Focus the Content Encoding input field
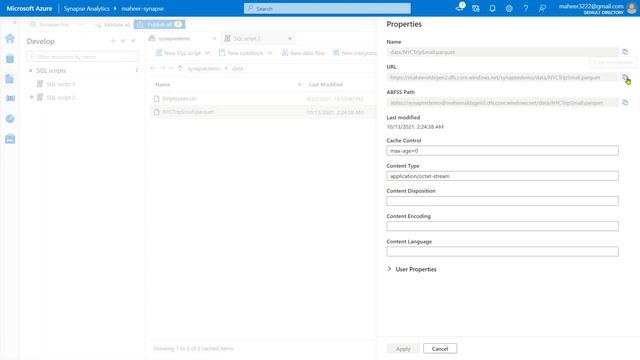The height and width of the screenshot is (360, 640). 502,226
